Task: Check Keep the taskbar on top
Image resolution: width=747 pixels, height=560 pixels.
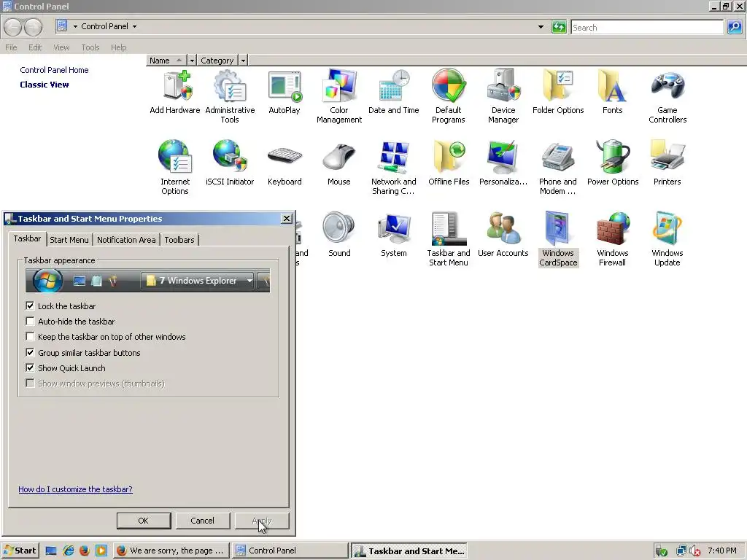Action: [x=30, y=337]
